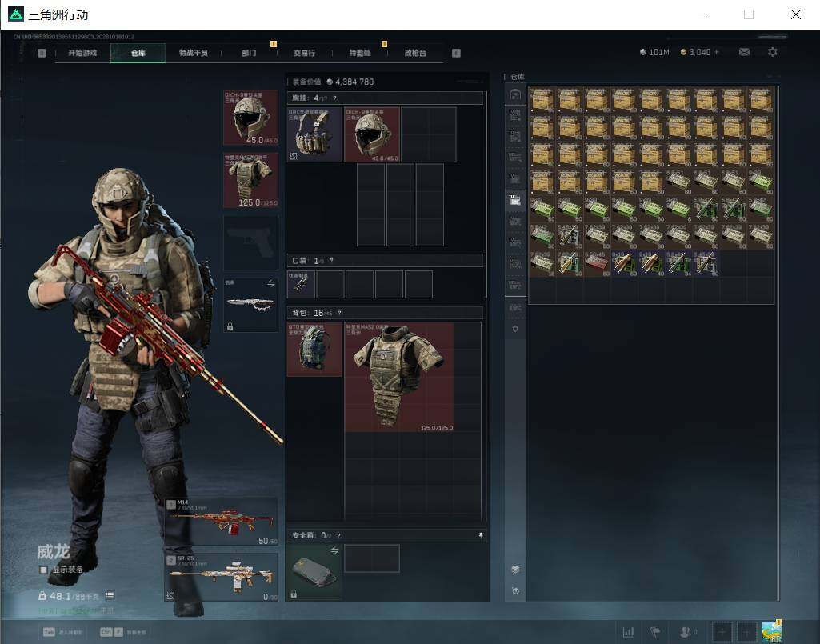Toggle the pin icon on the 安全箱 header

pyautogui.click(x=481, y=535)
